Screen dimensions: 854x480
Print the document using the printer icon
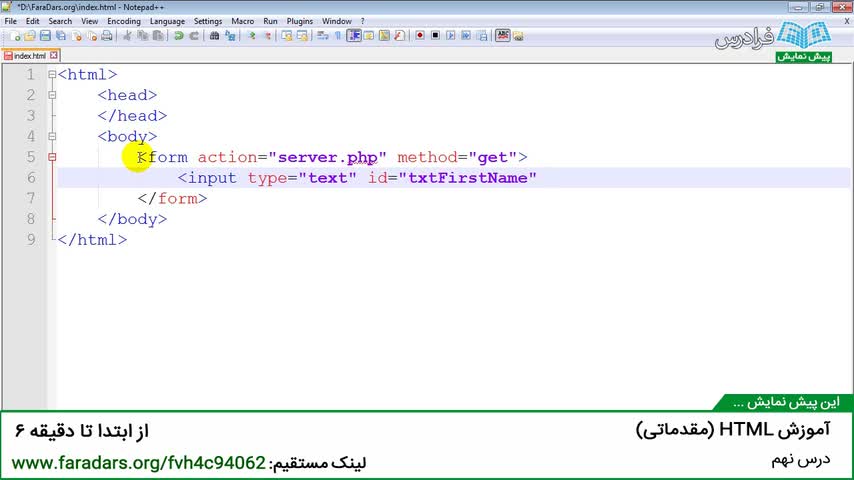click(107, 36)
